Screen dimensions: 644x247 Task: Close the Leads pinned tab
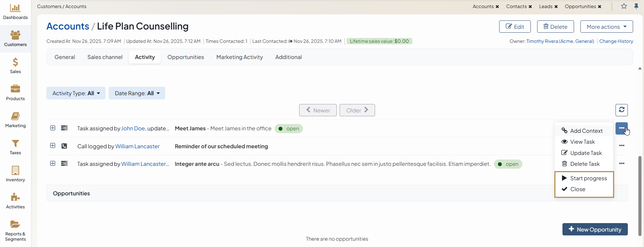(x=556, y=7)
